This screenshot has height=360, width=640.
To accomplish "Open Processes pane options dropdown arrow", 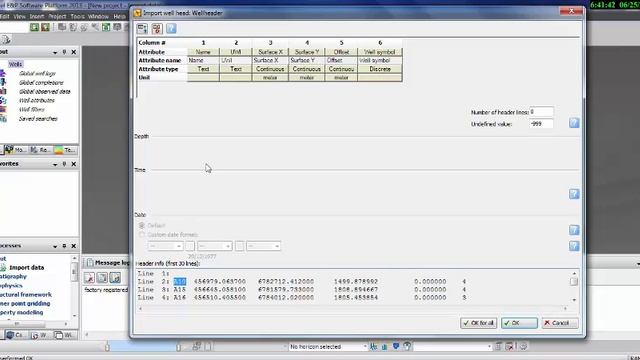I will (55, 247).
